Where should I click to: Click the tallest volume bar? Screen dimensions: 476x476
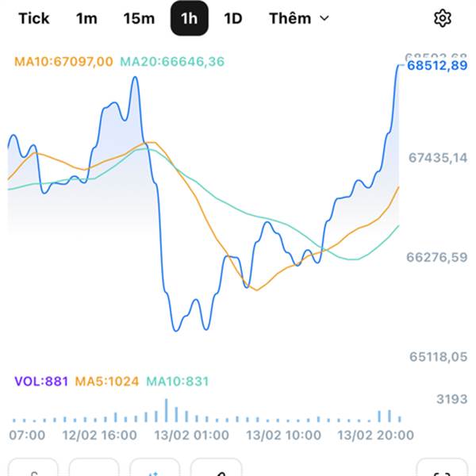pos(167,410)
